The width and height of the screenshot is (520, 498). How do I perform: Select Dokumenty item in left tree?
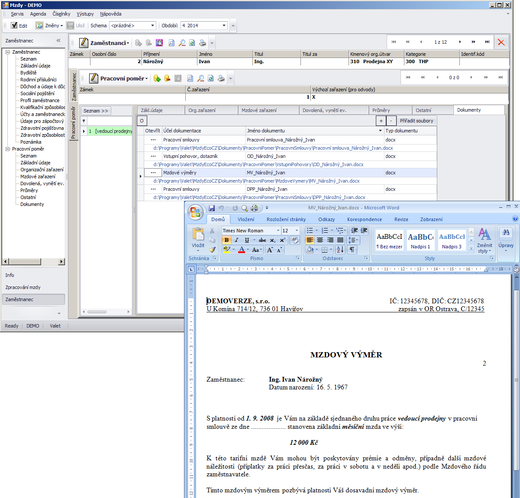[x=32, y=204]
